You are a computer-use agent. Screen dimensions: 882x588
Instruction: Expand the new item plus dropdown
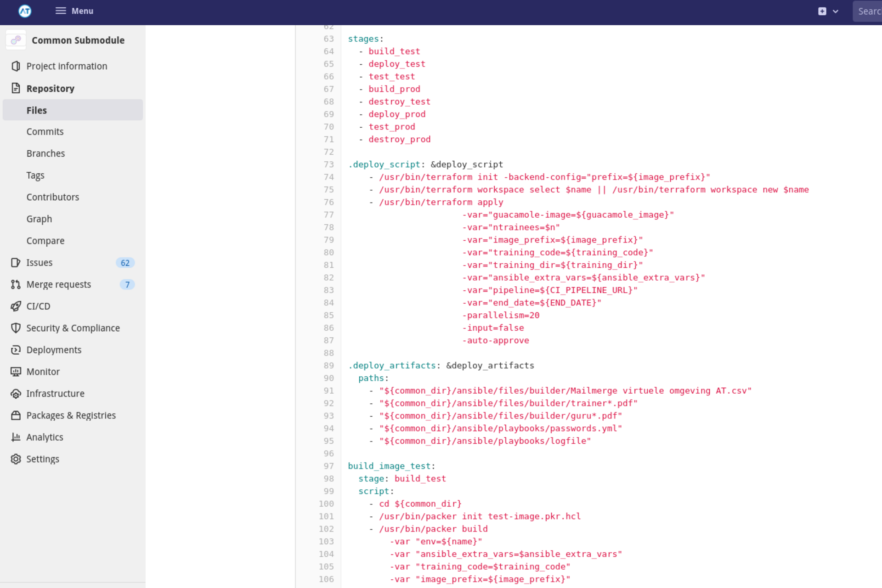tap(822, 11)
